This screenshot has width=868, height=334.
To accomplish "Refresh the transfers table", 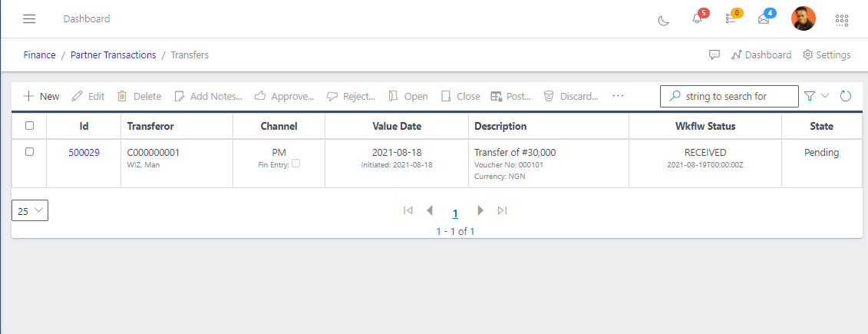I will tap(845, 96).
